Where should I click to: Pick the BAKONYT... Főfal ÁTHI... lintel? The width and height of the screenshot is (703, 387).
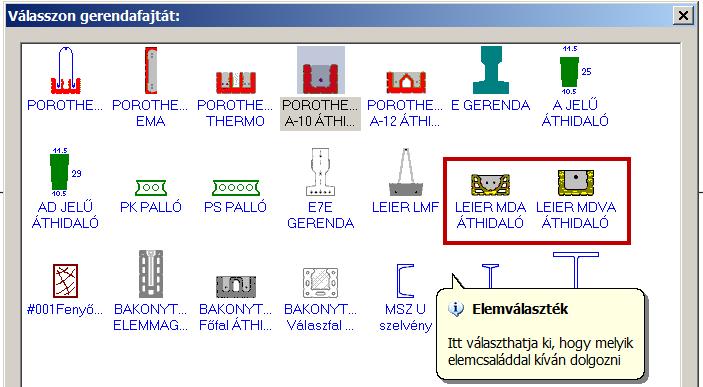pyautogui.click(x=235, y=304)
